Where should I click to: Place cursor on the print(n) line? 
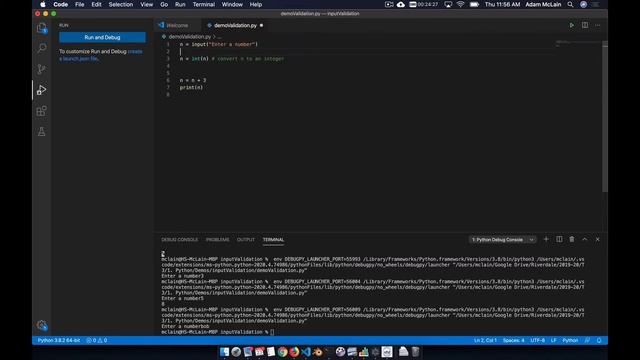pos(191,87)
